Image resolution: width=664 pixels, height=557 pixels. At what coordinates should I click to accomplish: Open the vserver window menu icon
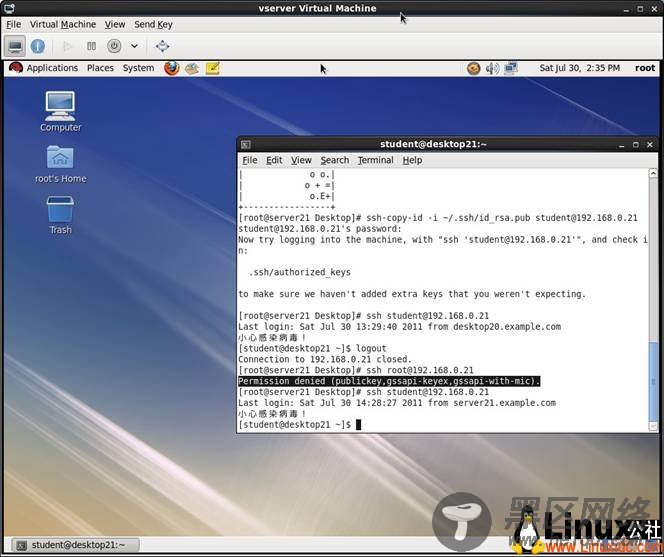click(x=9, y=8)
